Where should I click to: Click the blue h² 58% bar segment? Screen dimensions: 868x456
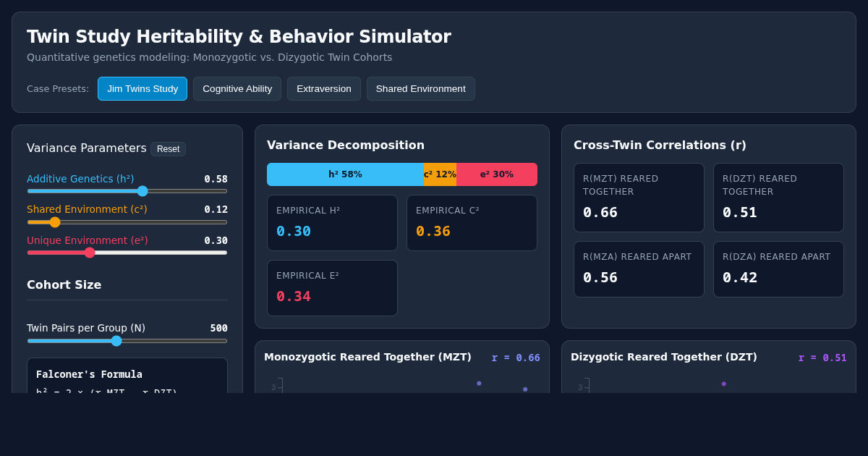[x=345, y=174]
